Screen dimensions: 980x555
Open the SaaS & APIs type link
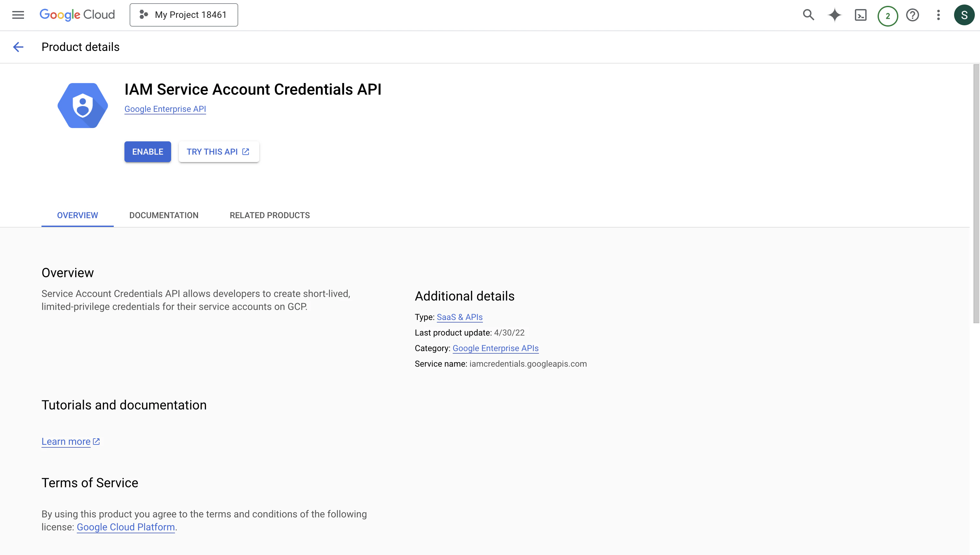[460, 317]
